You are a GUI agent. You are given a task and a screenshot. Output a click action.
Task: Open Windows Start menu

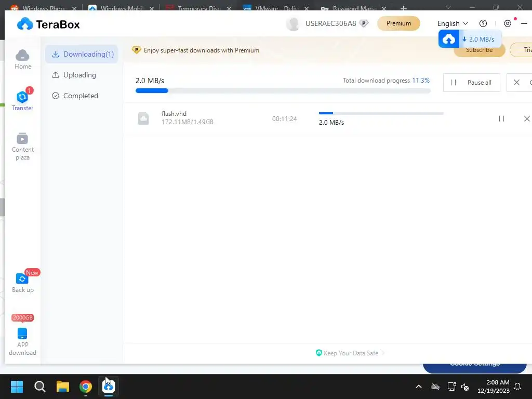tap(17, 387)
